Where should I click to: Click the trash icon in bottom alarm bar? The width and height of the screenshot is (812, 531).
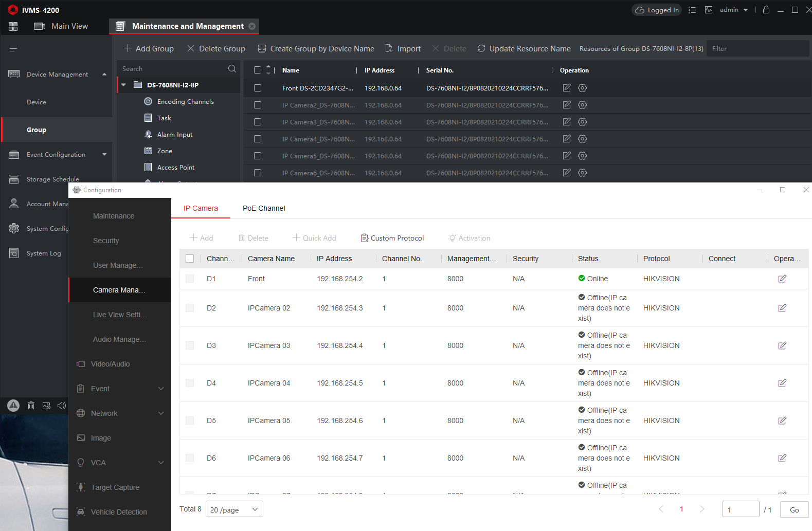click(x=31, y=406)
